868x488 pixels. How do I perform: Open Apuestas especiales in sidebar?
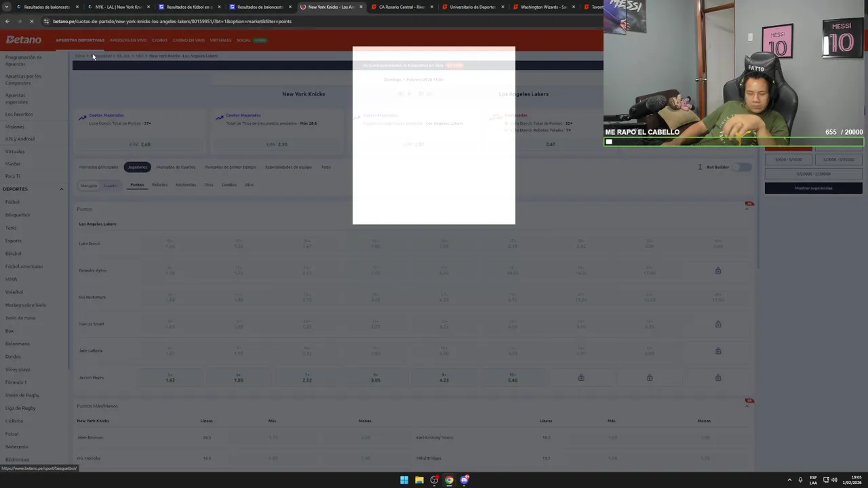point(16,98)
